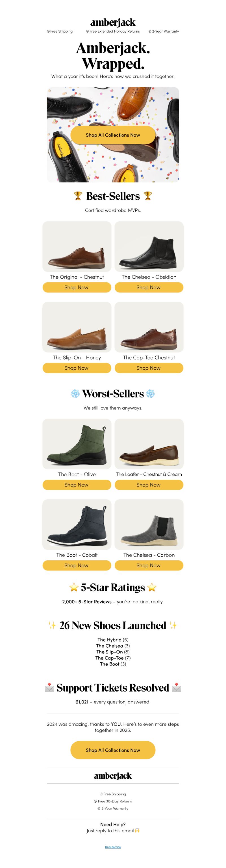Click the Unsubscribe link
The width and height of the screenshot is (226, 868).
pos(113,847)
